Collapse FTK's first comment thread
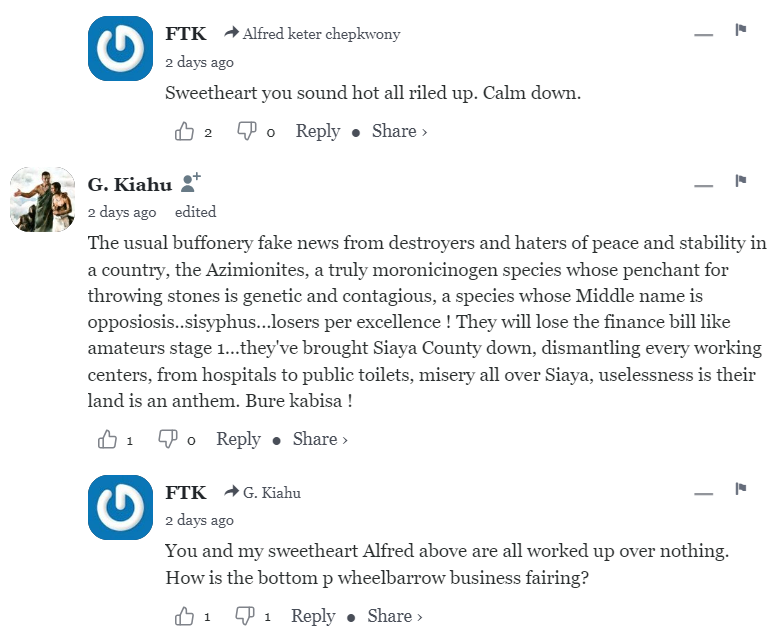The image size is (777, 632). (704, 34)
